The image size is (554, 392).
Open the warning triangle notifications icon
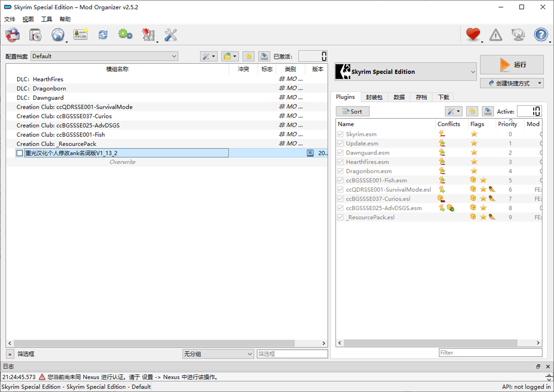click(x=496, y=35)
